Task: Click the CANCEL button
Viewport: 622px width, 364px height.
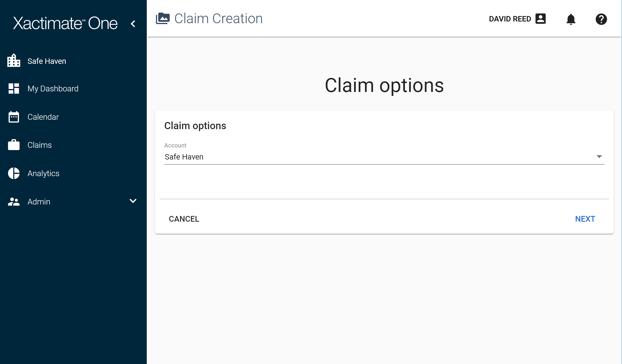Action: [184, 219]
